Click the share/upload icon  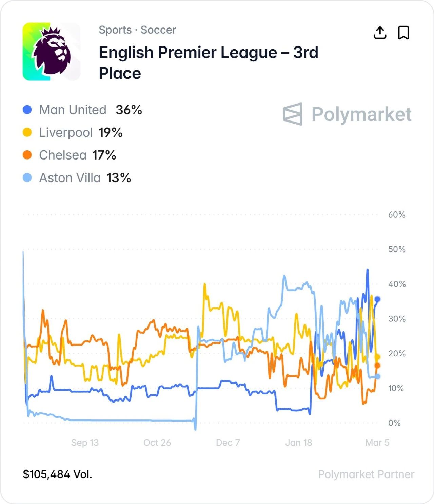click(x=380, y=33)
